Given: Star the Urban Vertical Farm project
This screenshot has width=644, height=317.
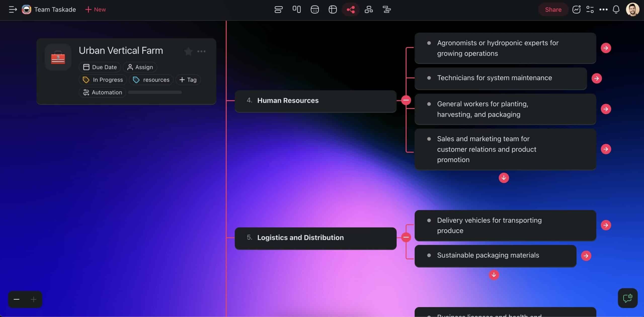Looking at the screenshot, I should (x=188, y=51).
